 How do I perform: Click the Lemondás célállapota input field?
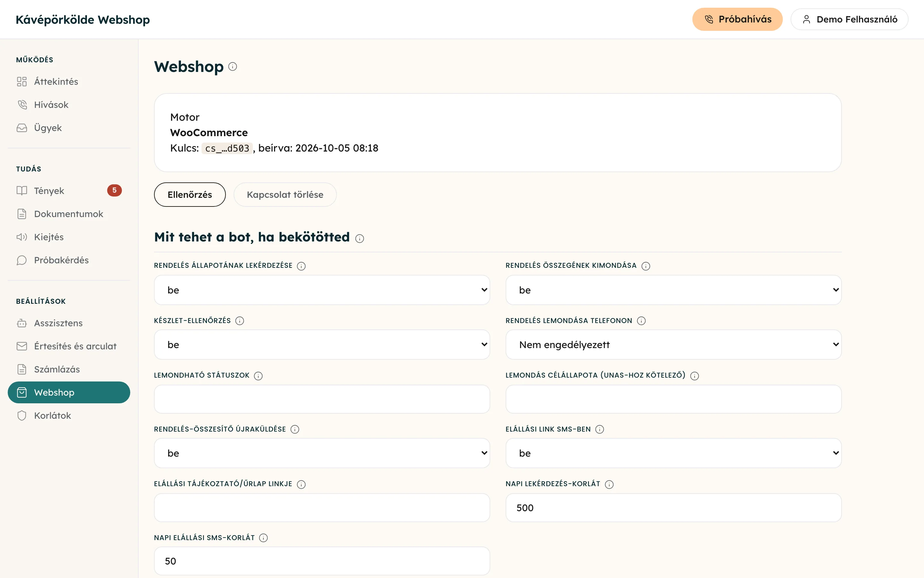[x=673, y=399]
